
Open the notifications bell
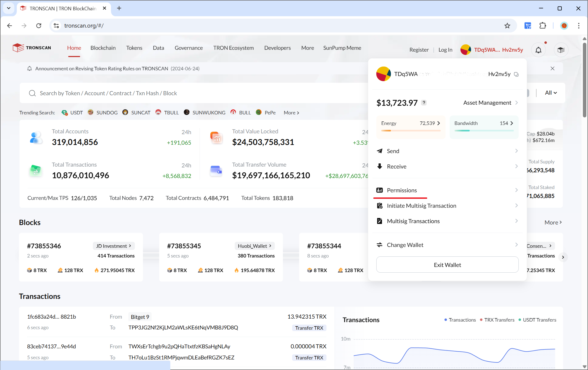click(x=538, y=50)
